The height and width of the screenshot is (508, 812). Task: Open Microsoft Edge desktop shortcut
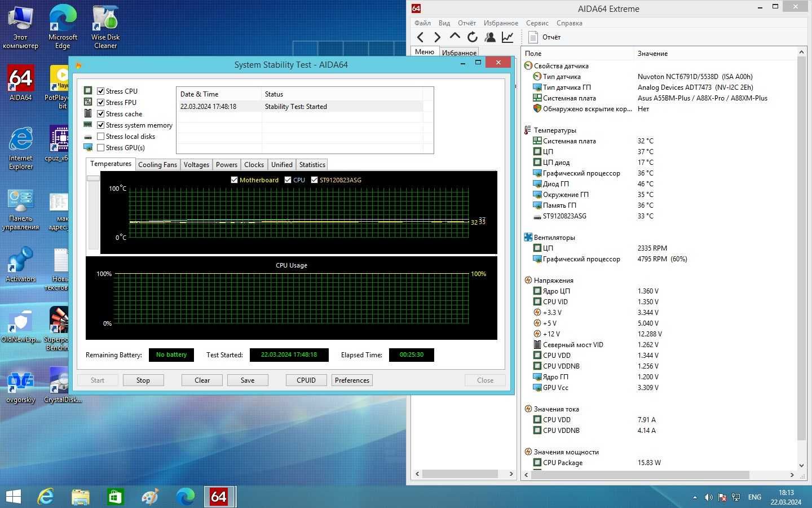click(x=63, y=27)
